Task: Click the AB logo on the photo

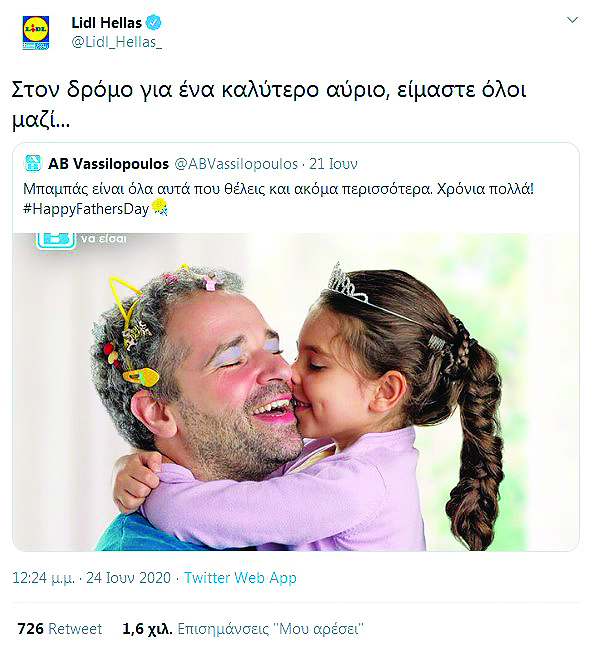Action: pos(56,241)
